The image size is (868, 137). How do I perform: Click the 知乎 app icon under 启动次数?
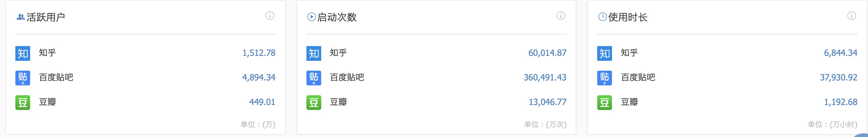point(314,53)
